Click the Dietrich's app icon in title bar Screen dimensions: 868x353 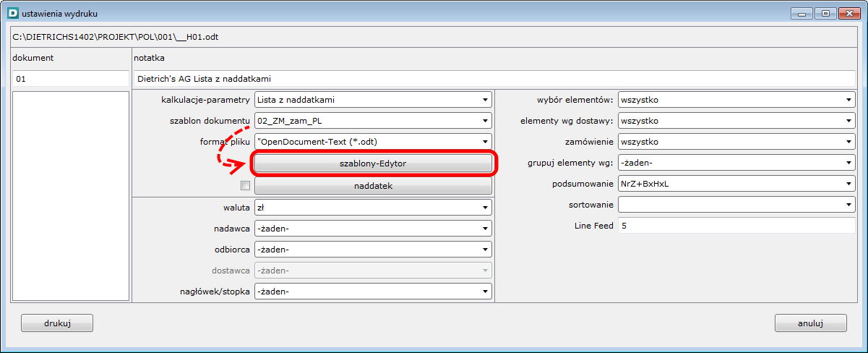tap(12, 12)
